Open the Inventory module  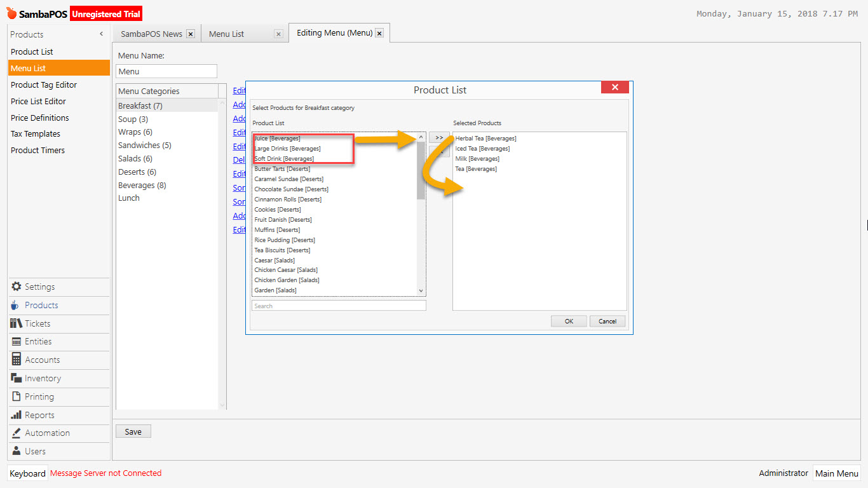39,378
